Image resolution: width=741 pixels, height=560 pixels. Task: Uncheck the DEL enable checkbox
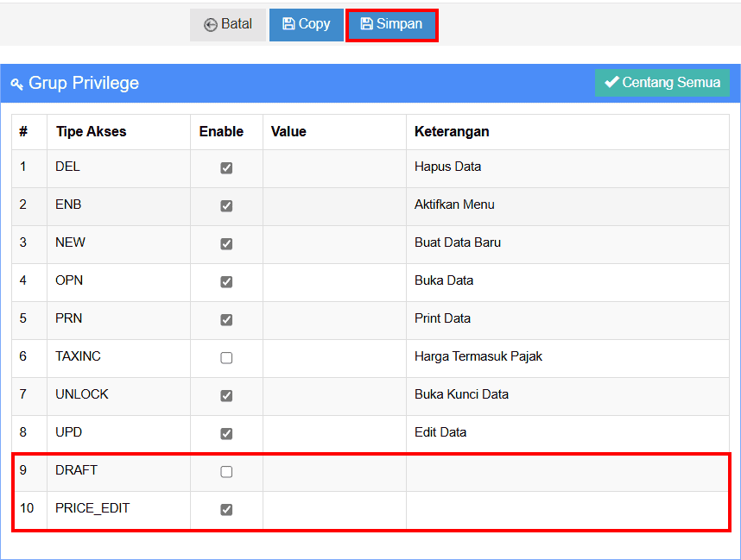tap(226, 167)
